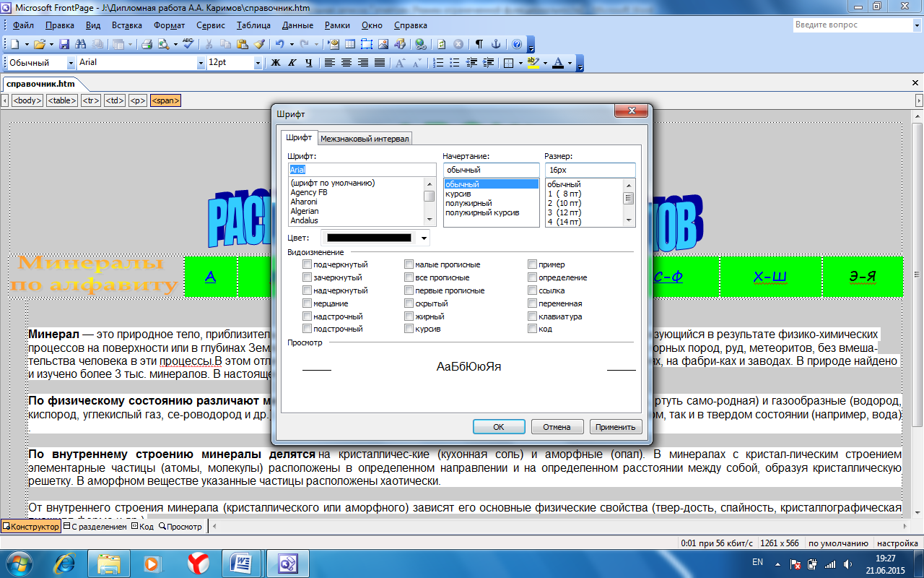Open the toolbar font name dropdown Arial
The image size is (924, 578).
(x=201, y=63)
